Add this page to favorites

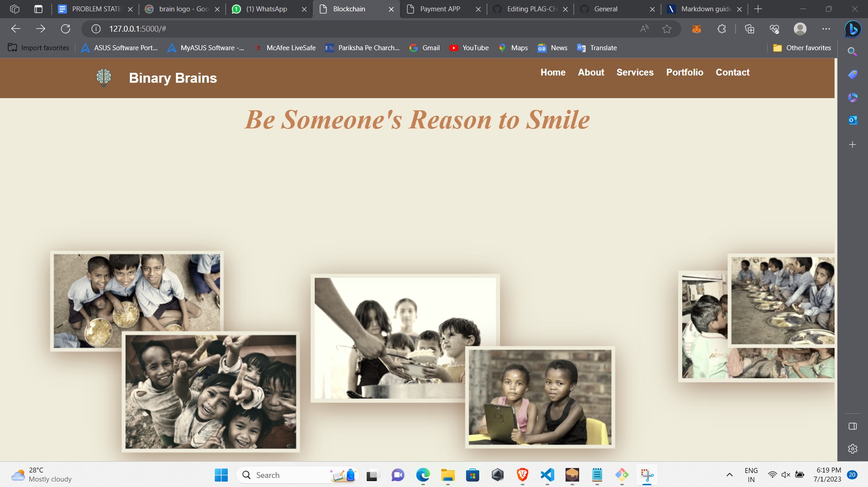(667, 28)
